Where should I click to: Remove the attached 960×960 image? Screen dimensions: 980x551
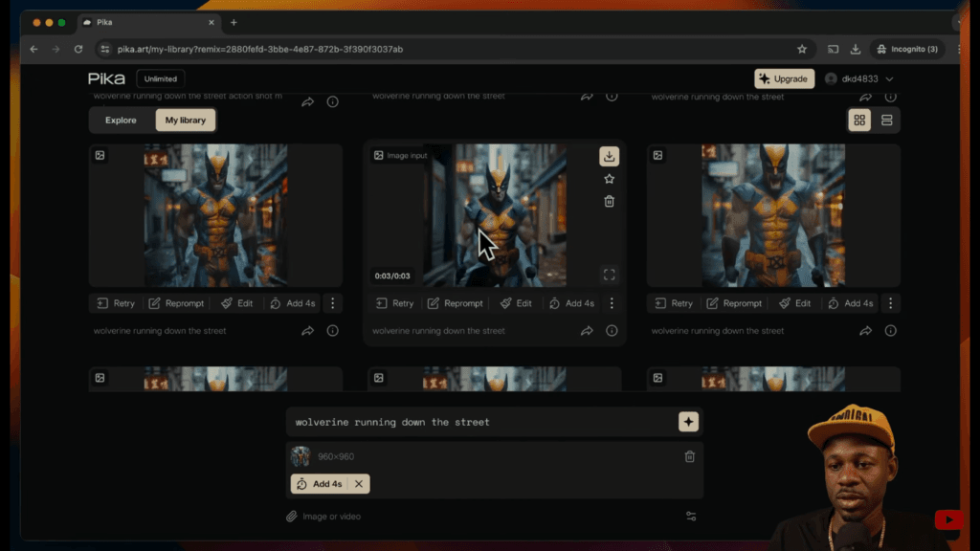689,457
